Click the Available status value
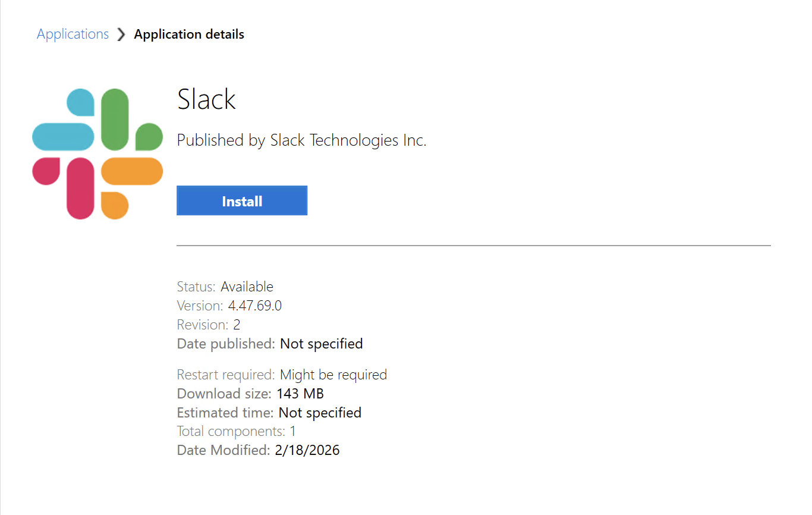Viewport: 812px width, 515px height. pos(247,287)
